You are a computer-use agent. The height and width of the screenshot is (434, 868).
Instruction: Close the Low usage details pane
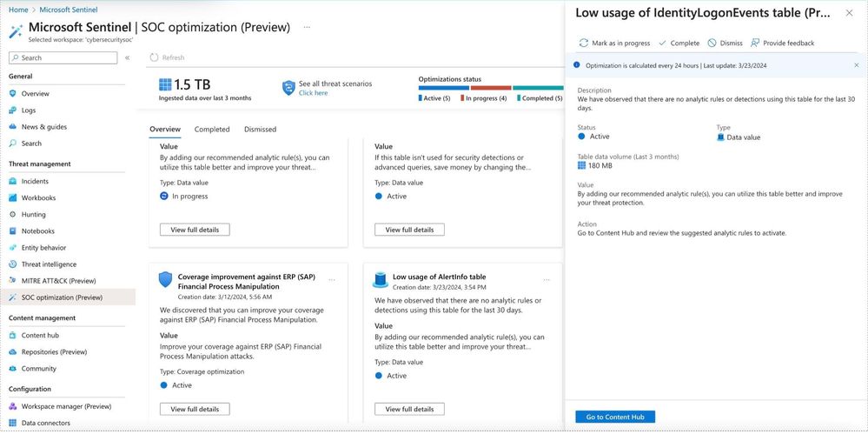(x=849, y=13)
